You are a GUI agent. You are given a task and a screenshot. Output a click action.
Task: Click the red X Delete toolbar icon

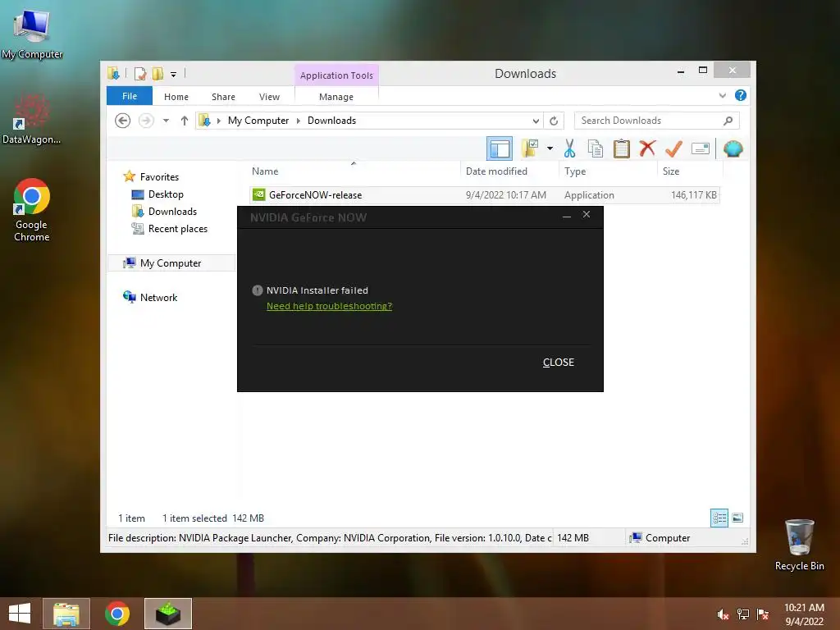(647, 148)
